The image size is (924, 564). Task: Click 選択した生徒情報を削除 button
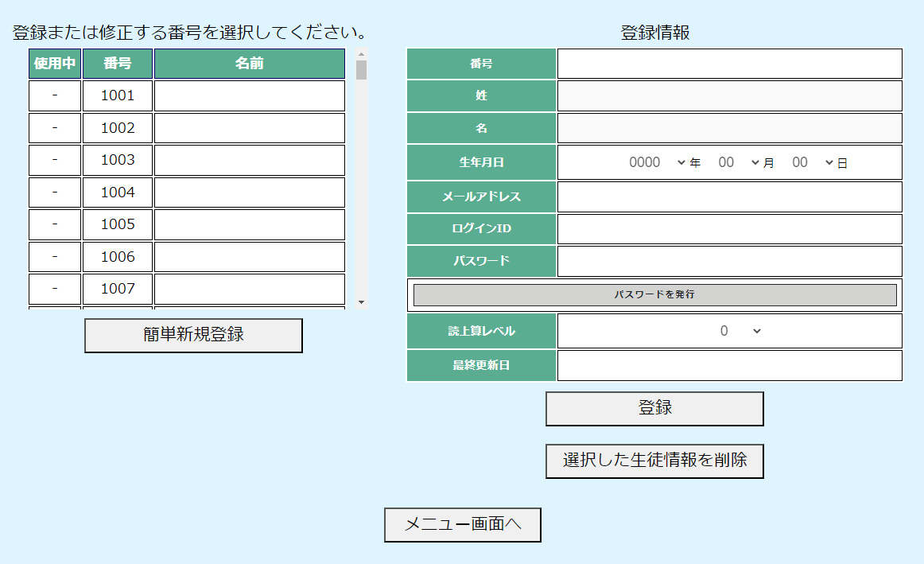click(654, 461)
